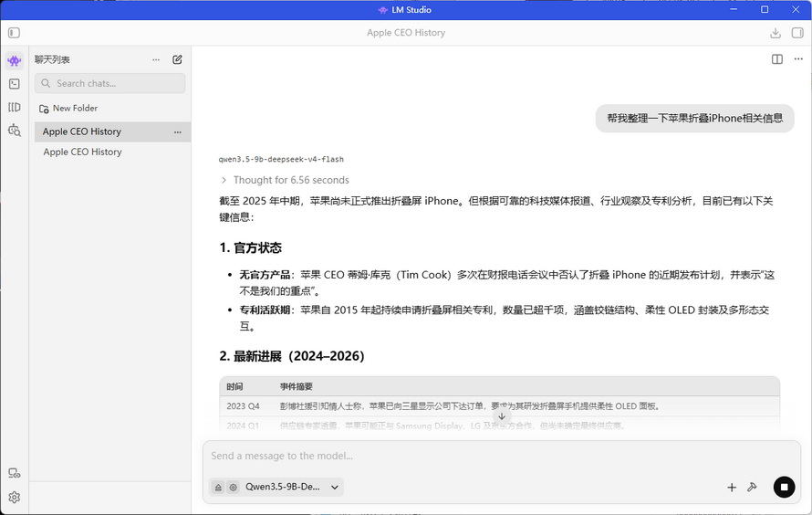Stop generation with the black button
Viewport: 812px width, 515px height.
pos(784,487)
